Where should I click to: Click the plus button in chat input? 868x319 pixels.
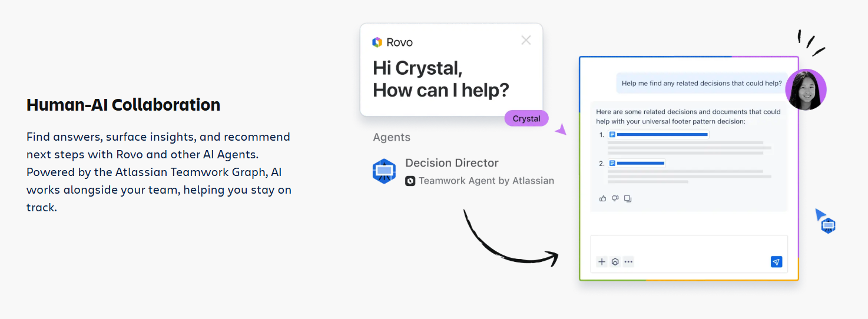[601, 262]
